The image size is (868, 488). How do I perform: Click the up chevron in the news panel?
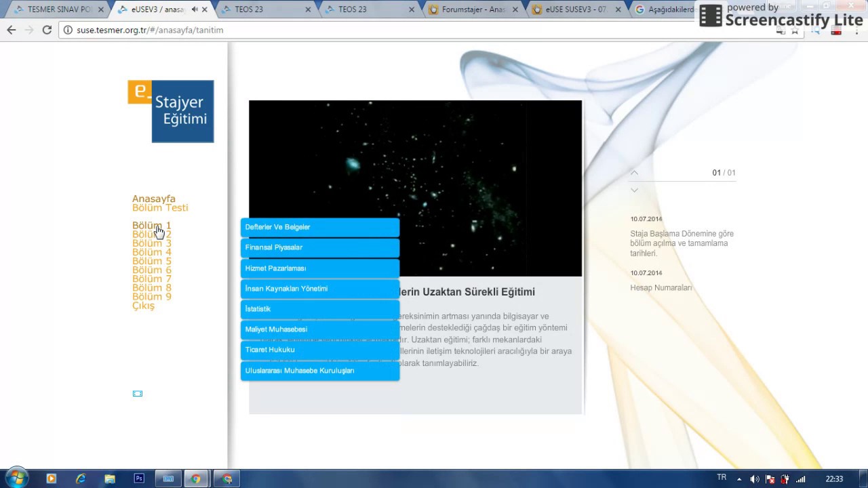click(634, 173)
